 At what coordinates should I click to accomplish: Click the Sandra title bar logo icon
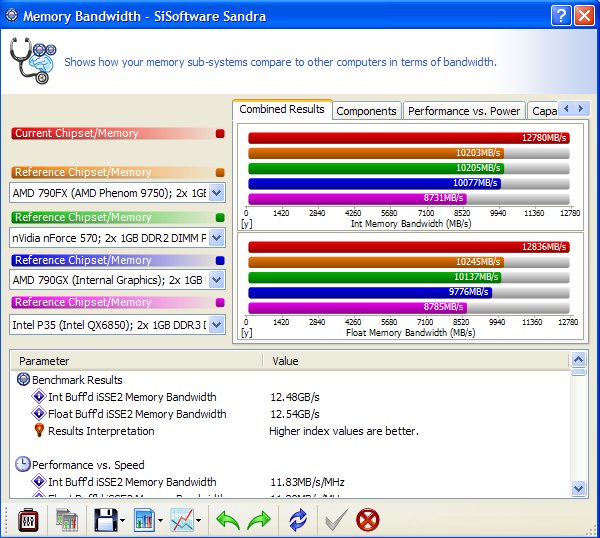(x=12, y=15)
